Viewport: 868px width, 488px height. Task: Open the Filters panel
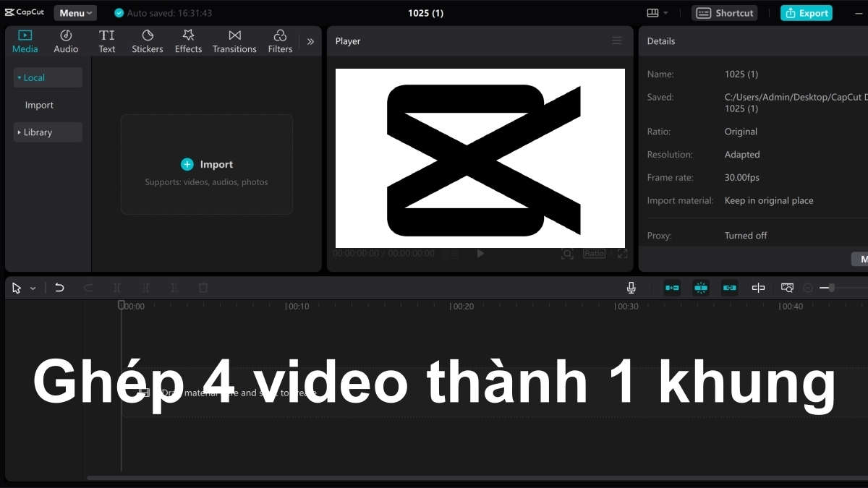click(280, 40)
